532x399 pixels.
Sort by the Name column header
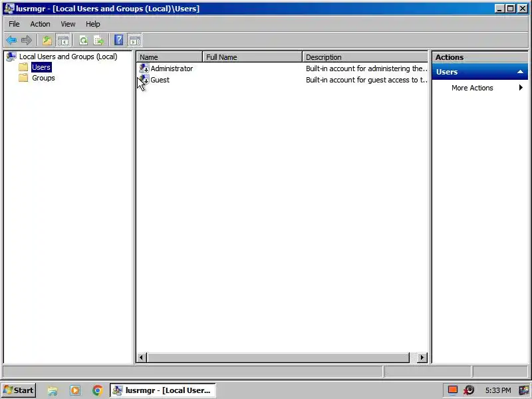(170, 57)
